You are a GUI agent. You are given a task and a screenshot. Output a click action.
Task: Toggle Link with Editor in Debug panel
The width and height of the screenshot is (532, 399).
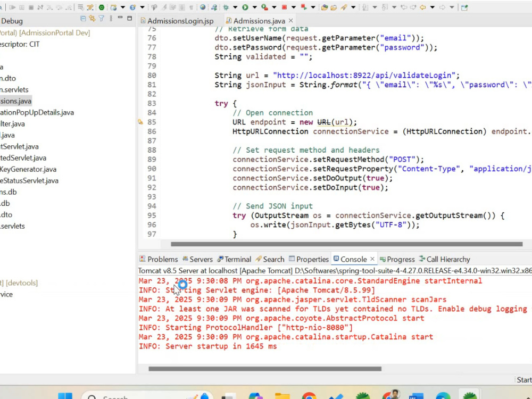(x=92, y=19)
